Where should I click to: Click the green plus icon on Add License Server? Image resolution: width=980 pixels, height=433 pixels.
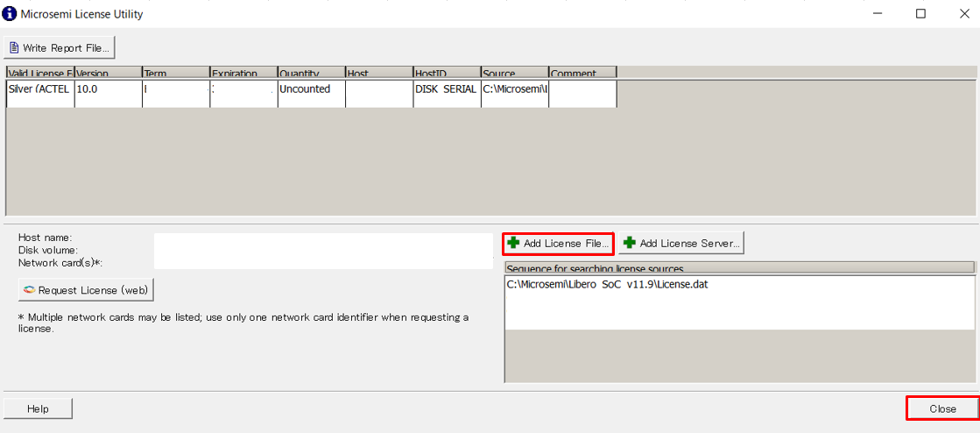[x=630, y=244]
